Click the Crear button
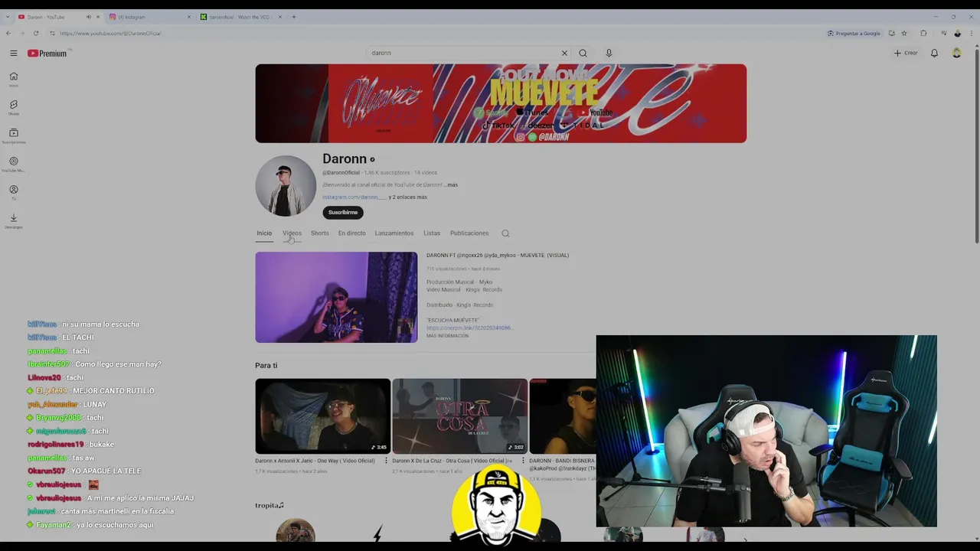The height and width of the screenshot is (551, 980). tap(906, 53)
